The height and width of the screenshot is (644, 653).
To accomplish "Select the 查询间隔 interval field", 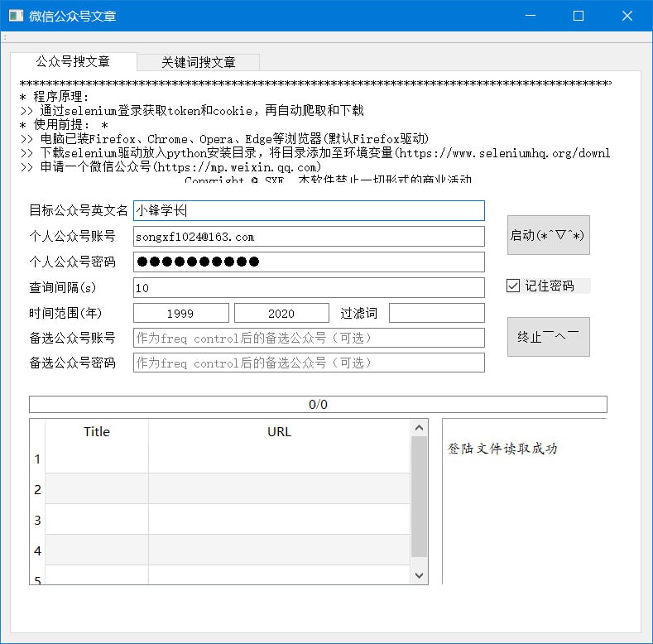I will coord(309,288).
